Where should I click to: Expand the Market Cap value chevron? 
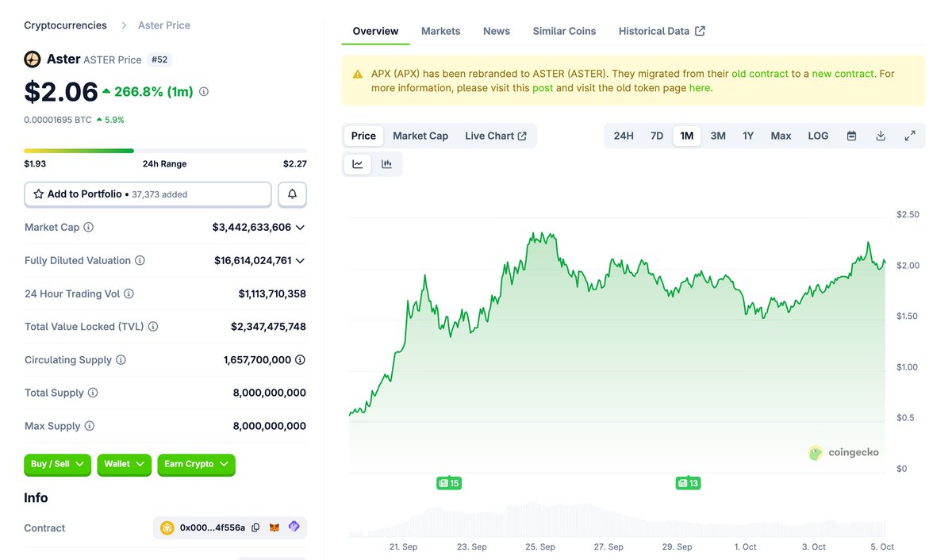coord(300,228)
